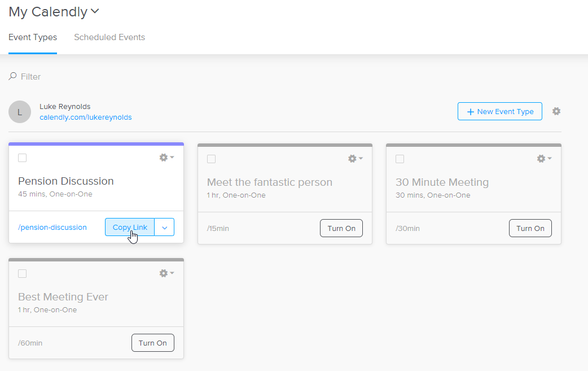
Task: Create a New Event Type
Action: (500, 111)
